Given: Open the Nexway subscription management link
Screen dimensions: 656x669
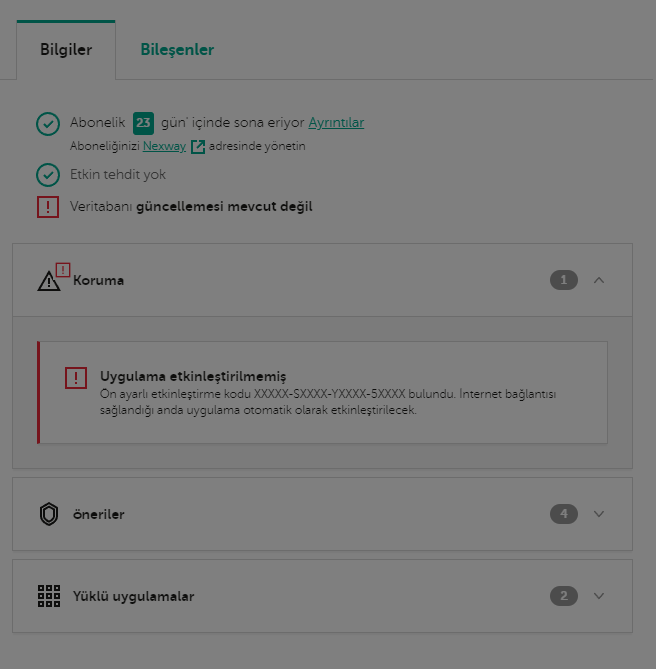Looking at the screenshot, I should [164, 146].
